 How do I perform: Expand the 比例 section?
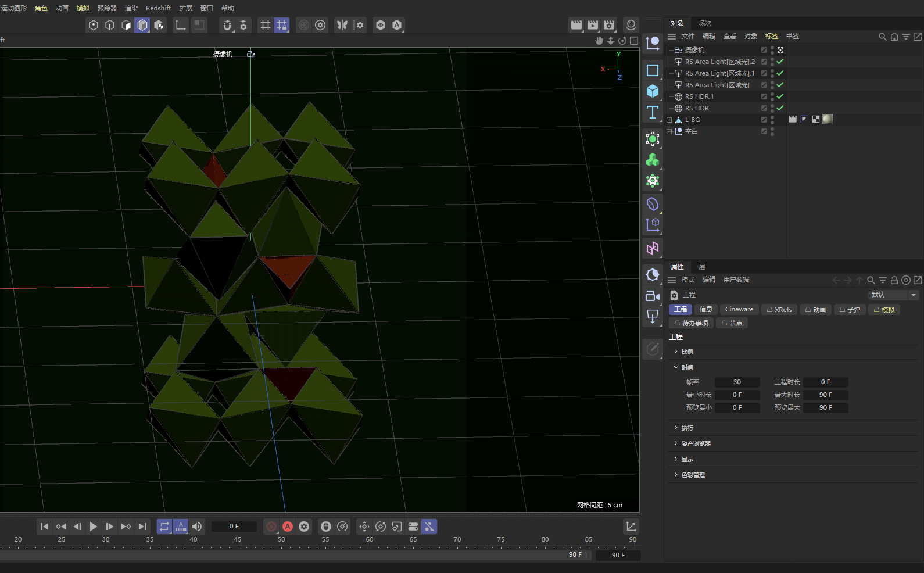click(676, 352)
